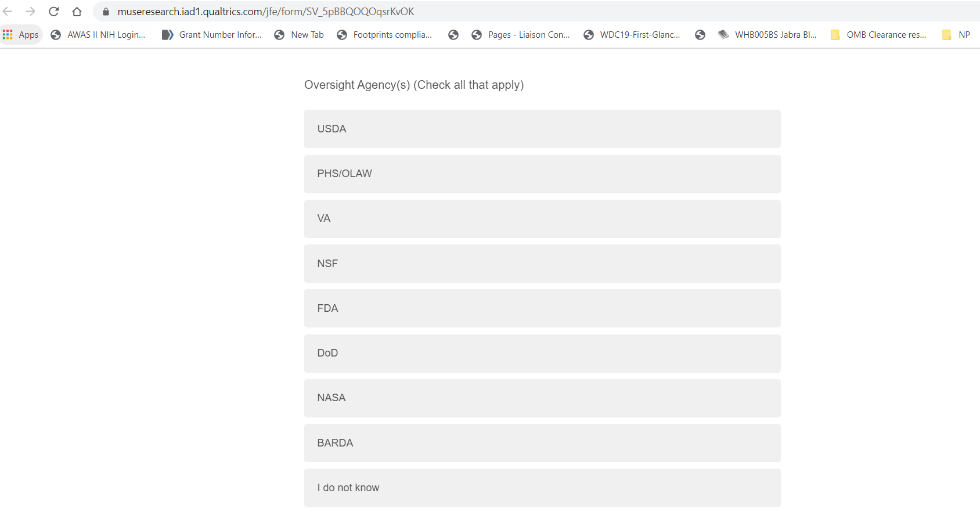
Task: Open the OMB Clearance folder bookmark
Action: (x=878, y=35)
